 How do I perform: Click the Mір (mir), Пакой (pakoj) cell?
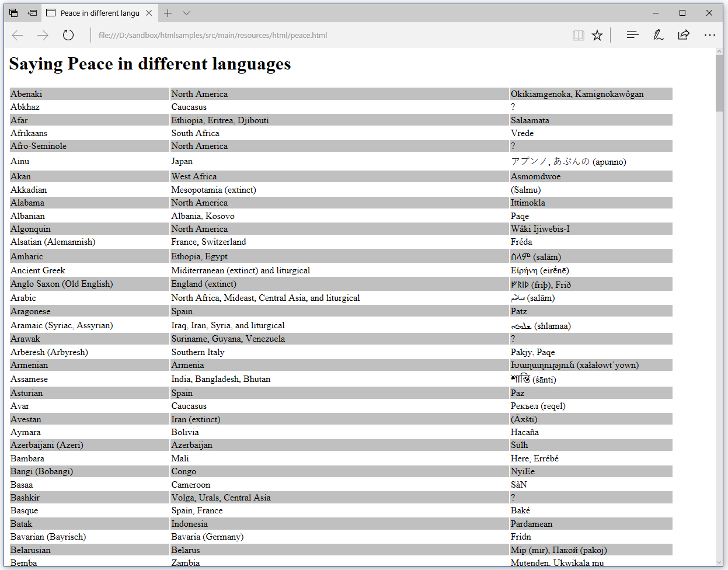coord(591,550)
